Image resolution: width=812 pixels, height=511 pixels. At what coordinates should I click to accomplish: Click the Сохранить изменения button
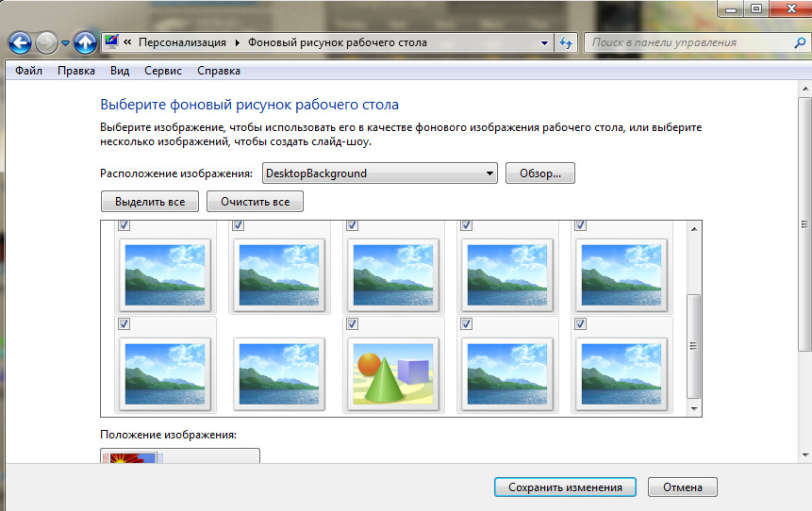coord(565,487)
